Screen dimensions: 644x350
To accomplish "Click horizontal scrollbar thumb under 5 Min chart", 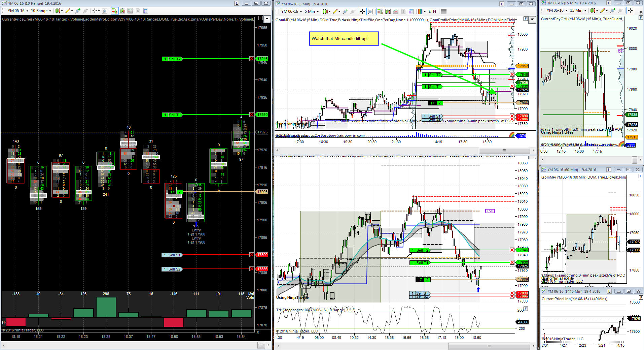I will [x=504, y=150].
